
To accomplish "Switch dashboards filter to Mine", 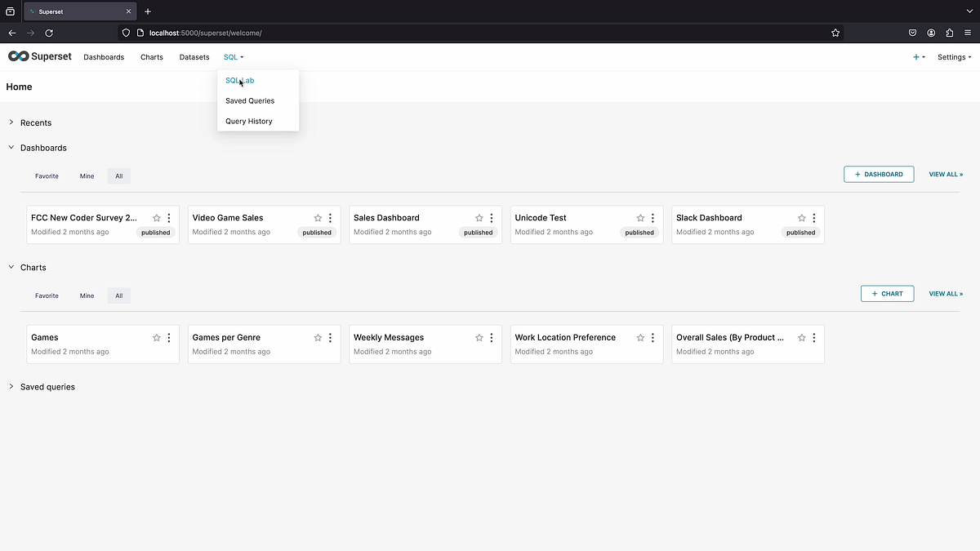I will coord(87,176).
